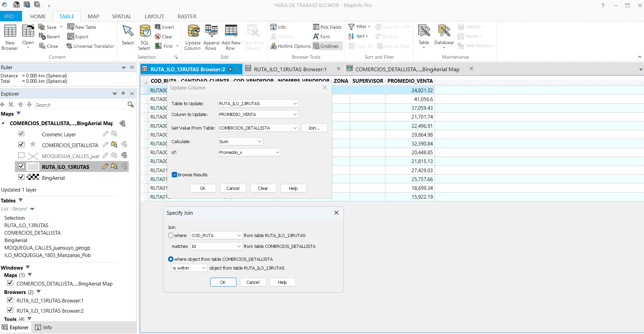Select COMERCIOS_DETALLISTA in Tables list
This screenshot has width=644, height=334.
pyautogui.click(x=33, y=233)
